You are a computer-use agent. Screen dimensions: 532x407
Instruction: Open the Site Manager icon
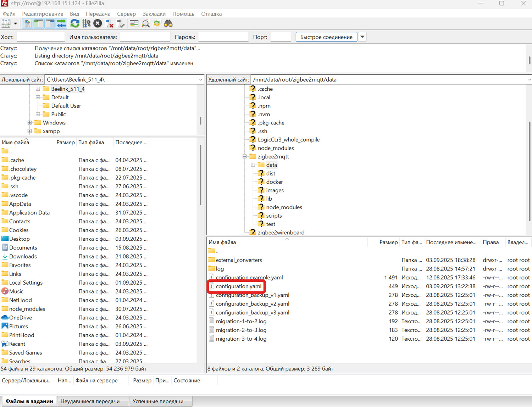(x=6, y=24)
